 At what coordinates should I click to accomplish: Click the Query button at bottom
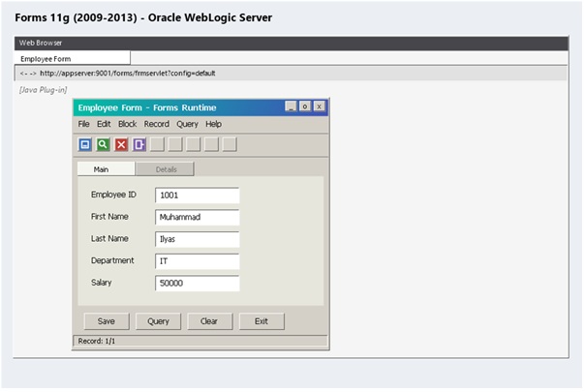tap(158, 321)
